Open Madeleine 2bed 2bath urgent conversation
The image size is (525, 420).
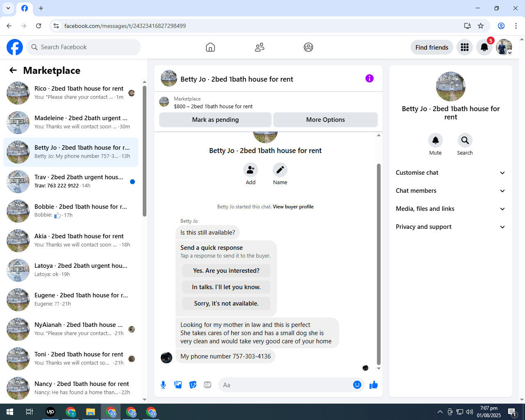tap(71, 123)
